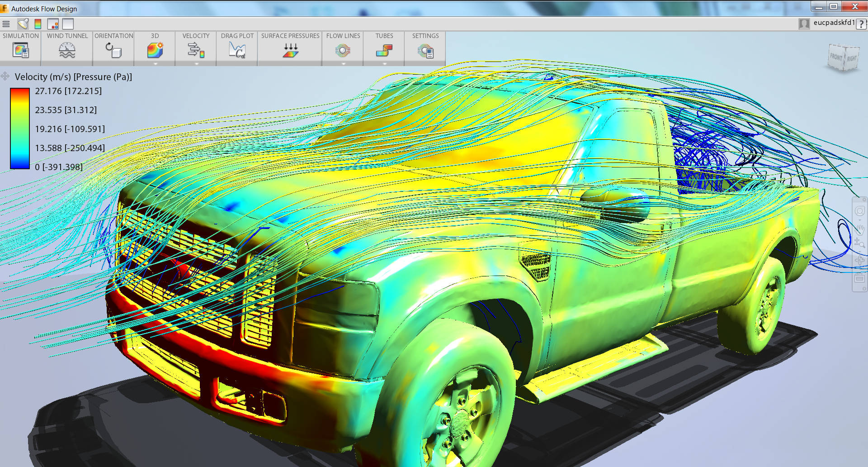Screen dimensions: 868x467
Task: Show the Drag Plot graph
Action: (x=237, y=50)
